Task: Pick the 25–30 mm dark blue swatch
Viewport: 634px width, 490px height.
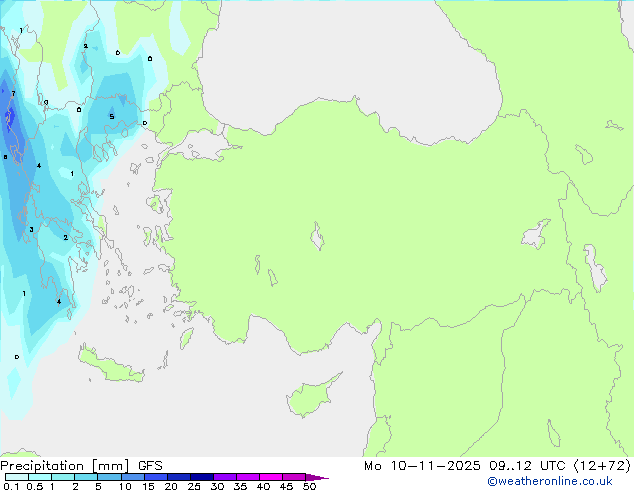Action: pyautogui.click(x=202, y=477)
